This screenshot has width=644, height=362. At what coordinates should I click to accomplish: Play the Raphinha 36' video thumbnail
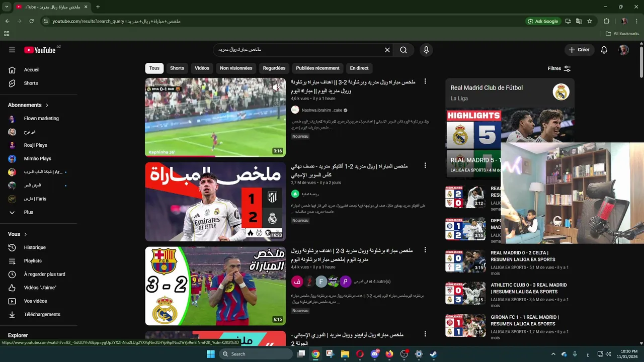point(215,117)
